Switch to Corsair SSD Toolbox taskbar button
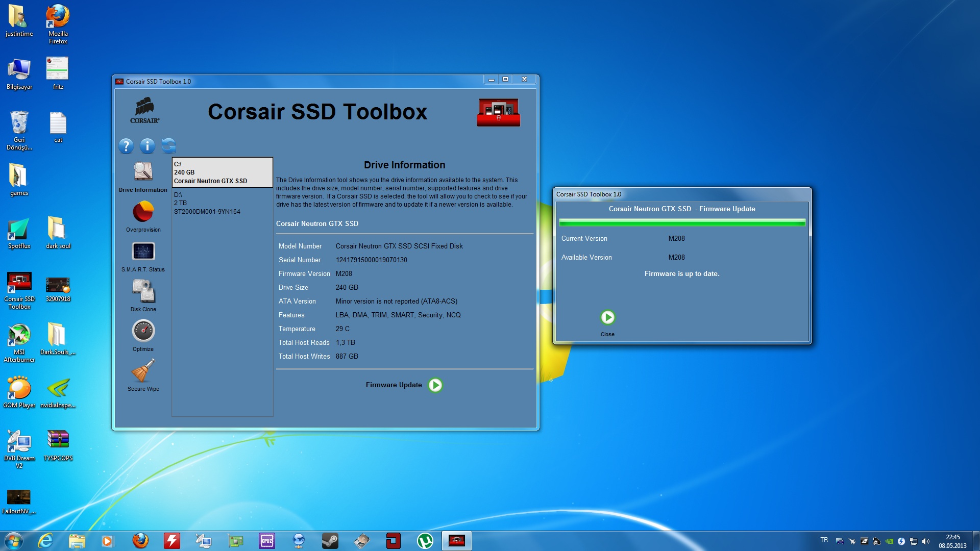980x551 pixels. (x=456, y=541)
